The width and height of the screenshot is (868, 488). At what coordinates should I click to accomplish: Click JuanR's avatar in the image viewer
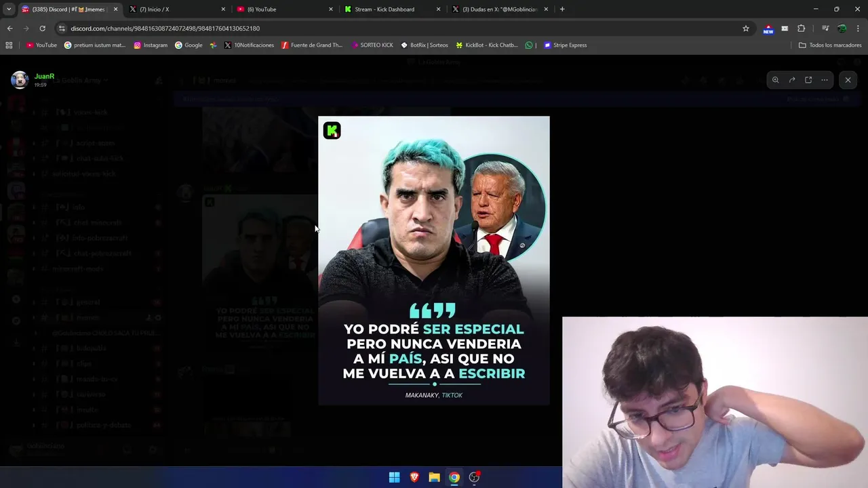[20, 80]
